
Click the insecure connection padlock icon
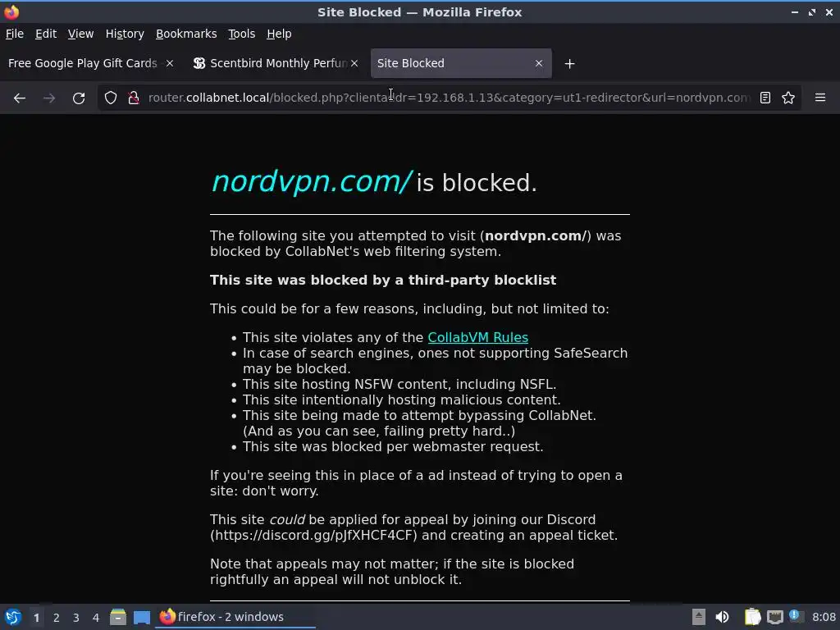pyautogui.click(x=134, y=98)
